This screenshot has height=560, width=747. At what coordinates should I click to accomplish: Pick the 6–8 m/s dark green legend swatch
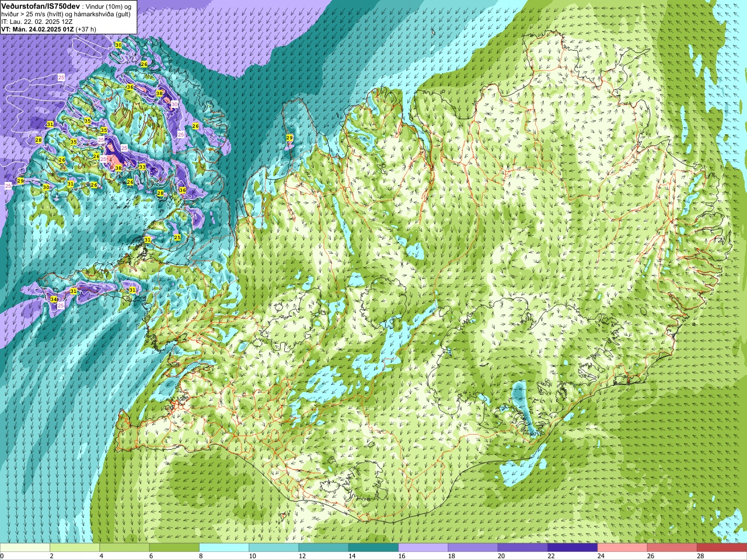tap(174, 548)
